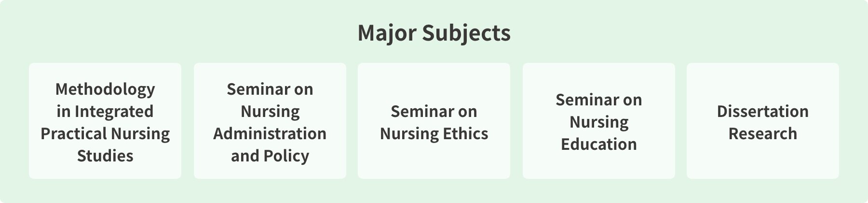Click the word Research in last card

[x=763, y=133]
